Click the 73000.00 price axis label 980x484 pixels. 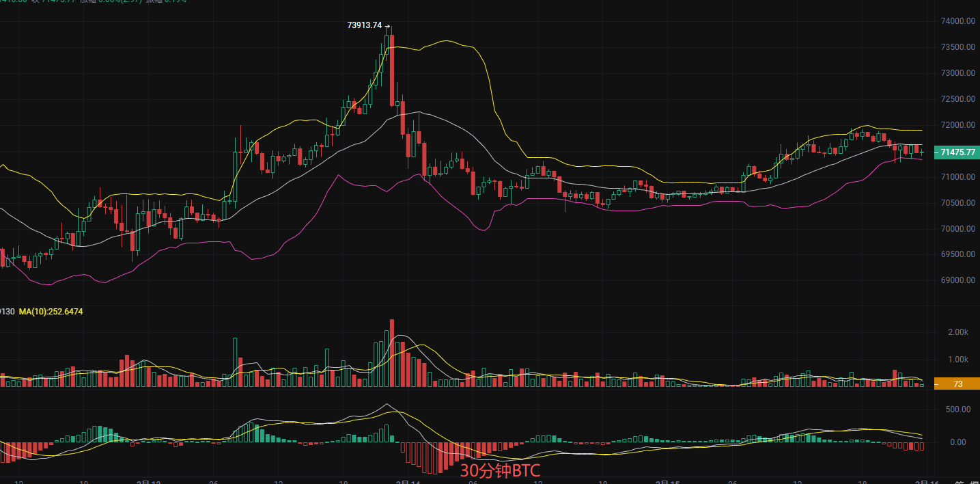[955, 73]
